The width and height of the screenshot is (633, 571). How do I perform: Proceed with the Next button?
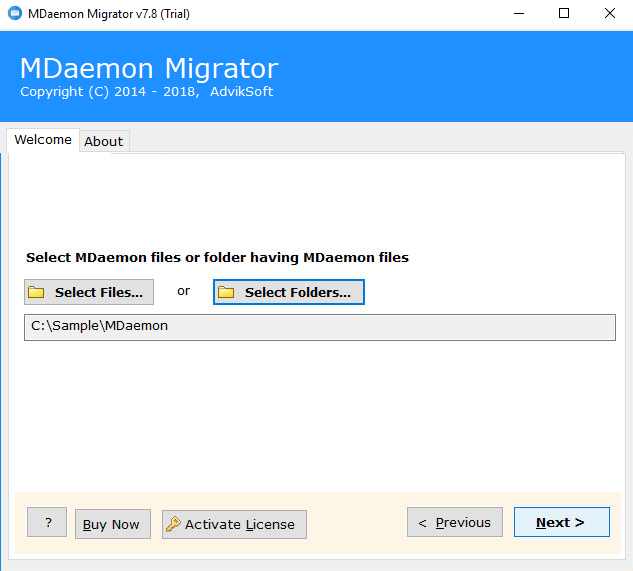[x=562, y=522]
